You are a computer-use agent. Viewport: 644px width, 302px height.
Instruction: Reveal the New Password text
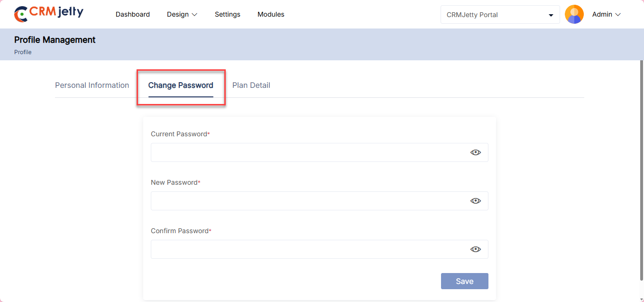click(x=475, y=201)
